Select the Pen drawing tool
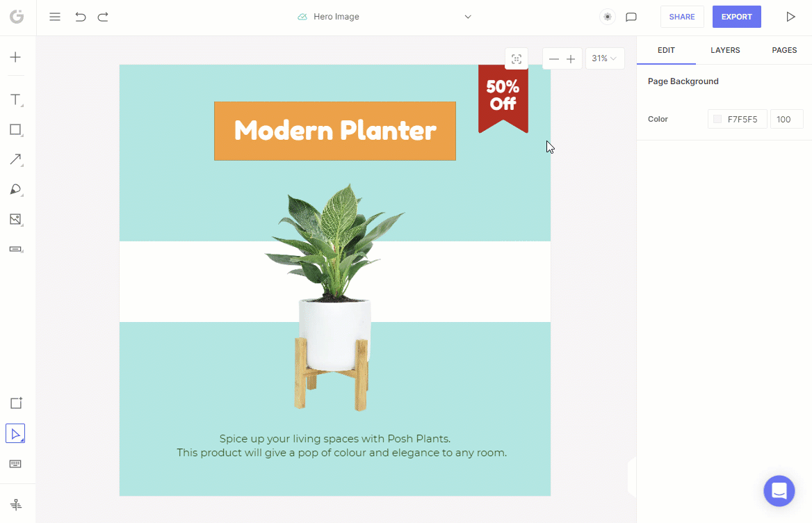The height and width of the screenshot is (523, 812). pyautogui.click(x=16, y=190)
